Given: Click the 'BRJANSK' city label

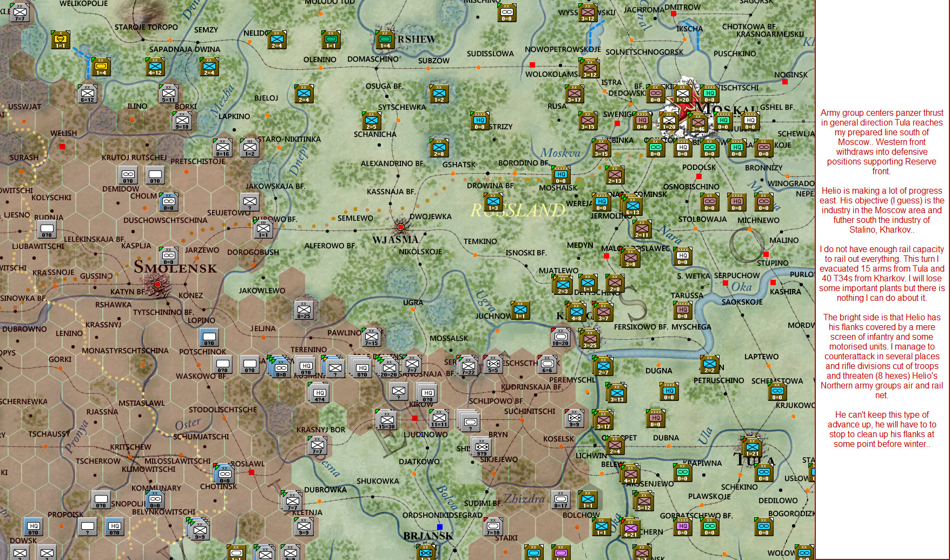Looking at the screenshot, I should coord(428,536).
